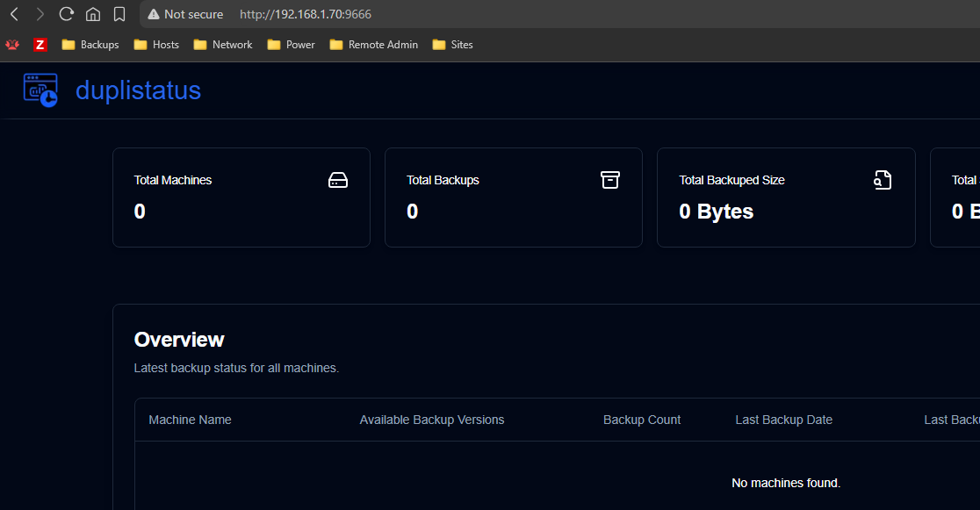Sort by Available Backup Versions column
This screenshot has height=510, width=980.
click(x=432, y=420)
